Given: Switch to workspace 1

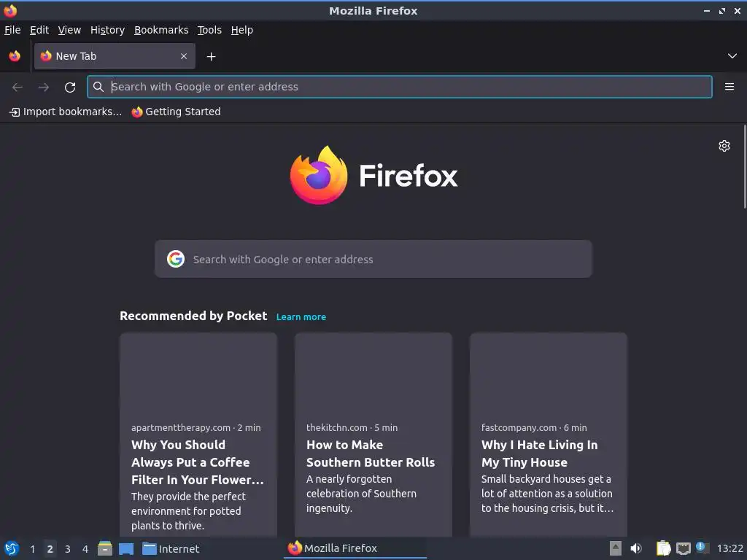Looking at the screenshot, I should (32, 549).
